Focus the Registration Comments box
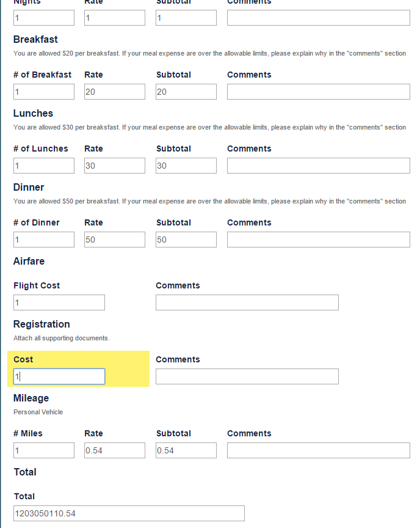The image size is (420, 528). [x=247, y=376]
